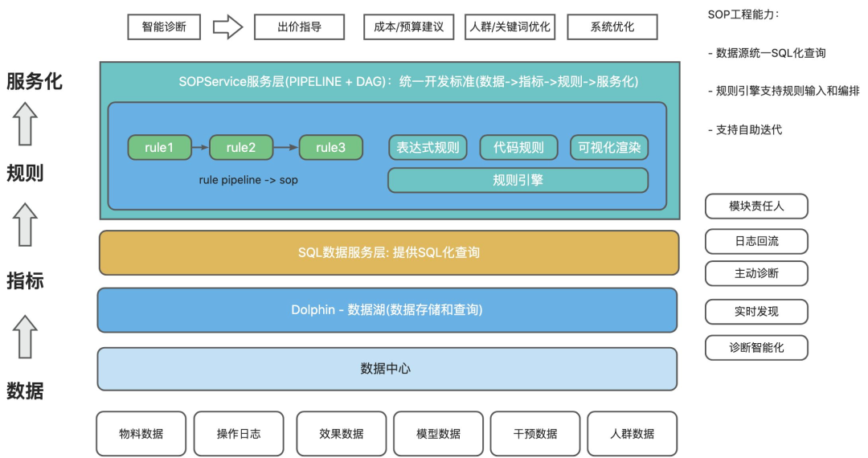
Task: Select the 代码规则 block
Action: (x=518, y=148)
